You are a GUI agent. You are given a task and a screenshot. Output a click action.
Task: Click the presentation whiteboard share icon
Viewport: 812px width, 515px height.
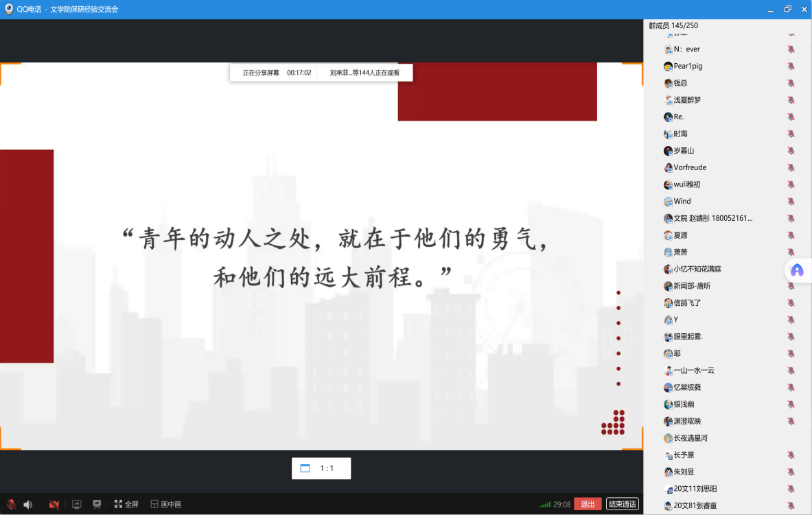[97, 504]
